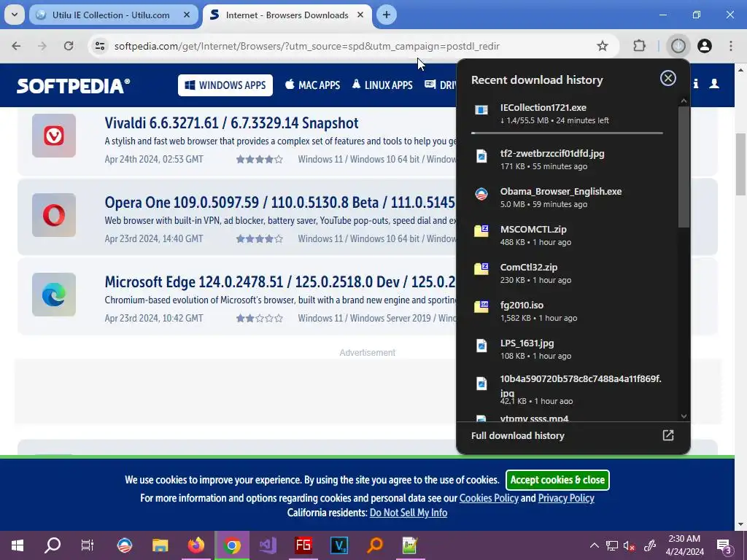Screen dimensions: 747x560
Task: Open a new browser tab
Action: 387,15
